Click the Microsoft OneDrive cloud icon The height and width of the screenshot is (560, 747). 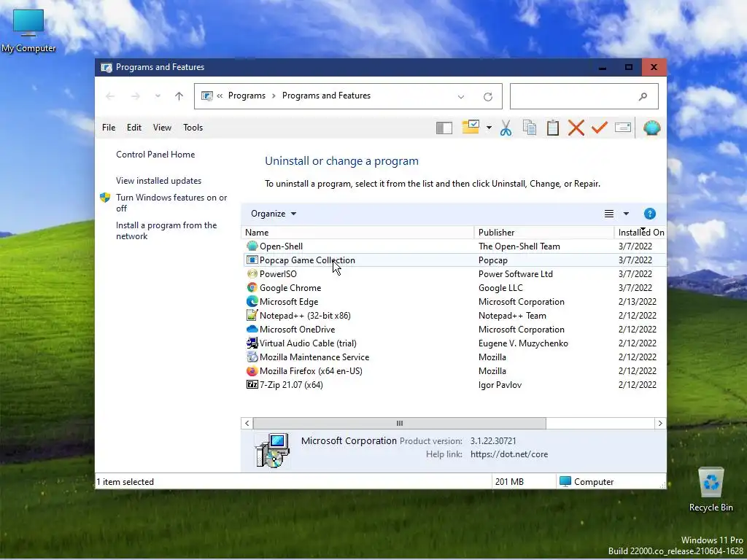(x=252, y=329)
